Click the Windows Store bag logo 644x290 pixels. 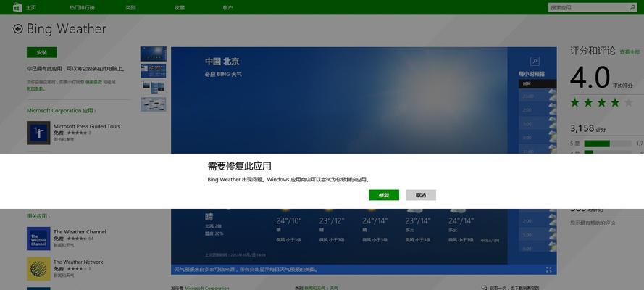[x=17, y=7]
